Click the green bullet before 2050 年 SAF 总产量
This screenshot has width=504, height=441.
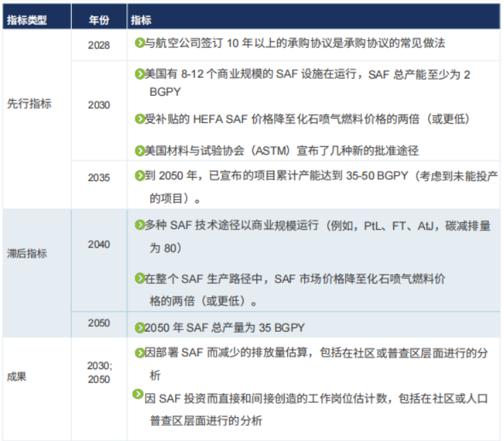click(x=140, y=328)
